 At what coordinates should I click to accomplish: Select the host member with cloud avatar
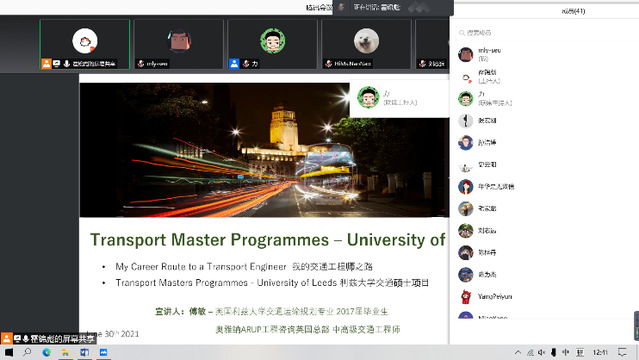[x=544, y=76]
